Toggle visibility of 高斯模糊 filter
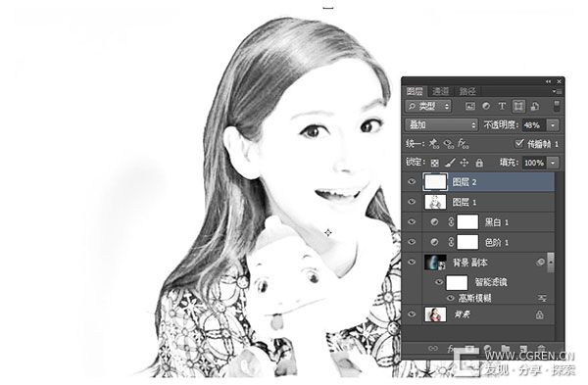 point(451,299)
